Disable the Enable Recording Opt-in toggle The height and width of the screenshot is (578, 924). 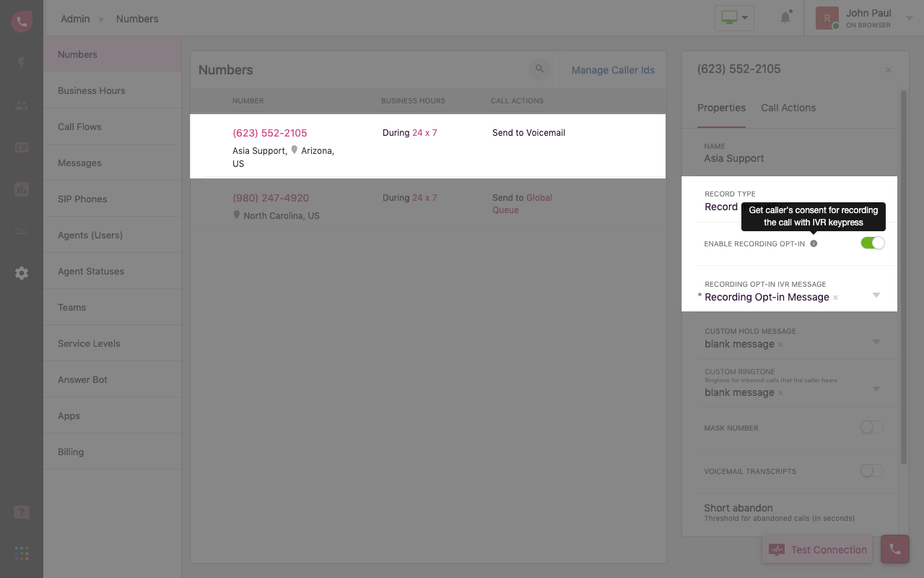point(872,243)
